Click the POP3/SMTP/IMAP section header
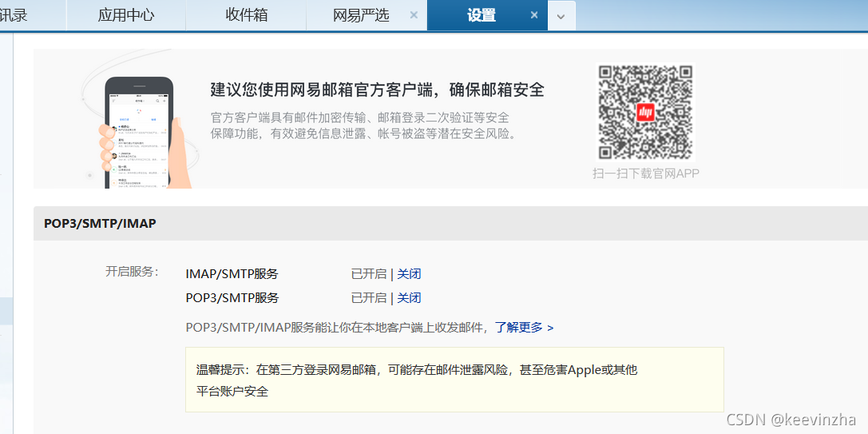868x434 pixels. (x=100, y=224)
